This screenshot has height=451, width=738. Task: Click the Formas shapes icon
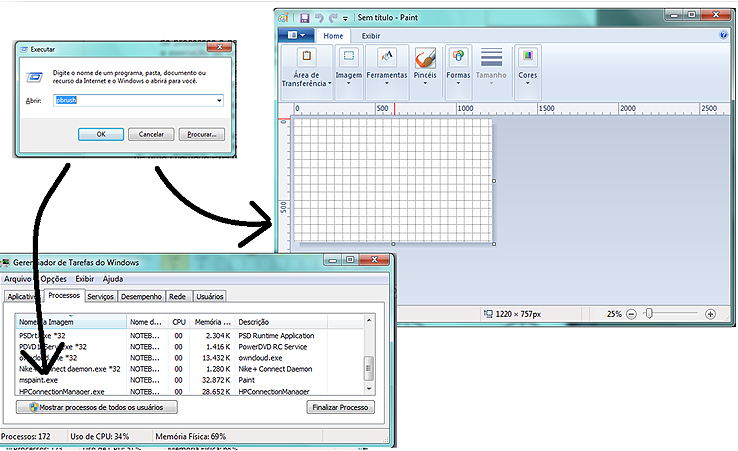pyautogui.click(x=458, y=58)
